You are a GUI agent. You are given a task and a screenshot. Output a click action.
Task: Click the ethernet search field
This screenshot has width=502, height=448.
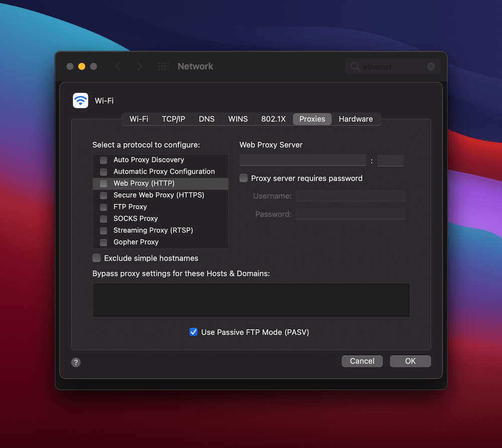pyautogui.click(x=392, y=67)
